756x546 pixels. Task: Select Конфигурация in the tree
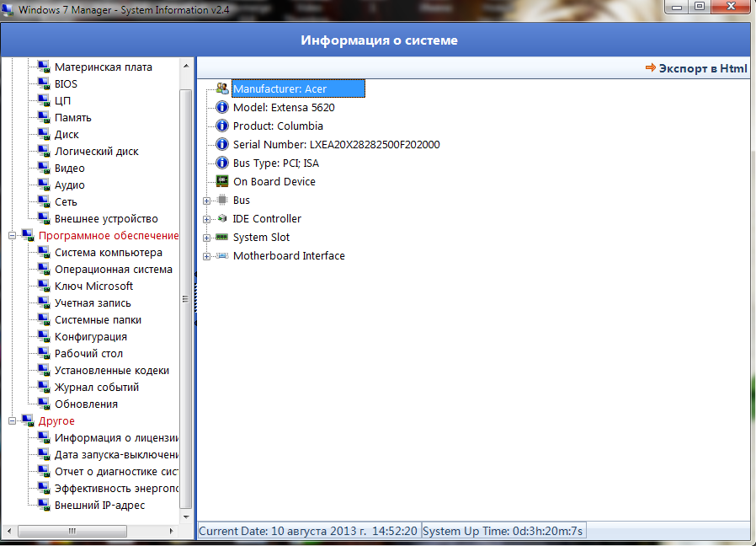(91, 336)
